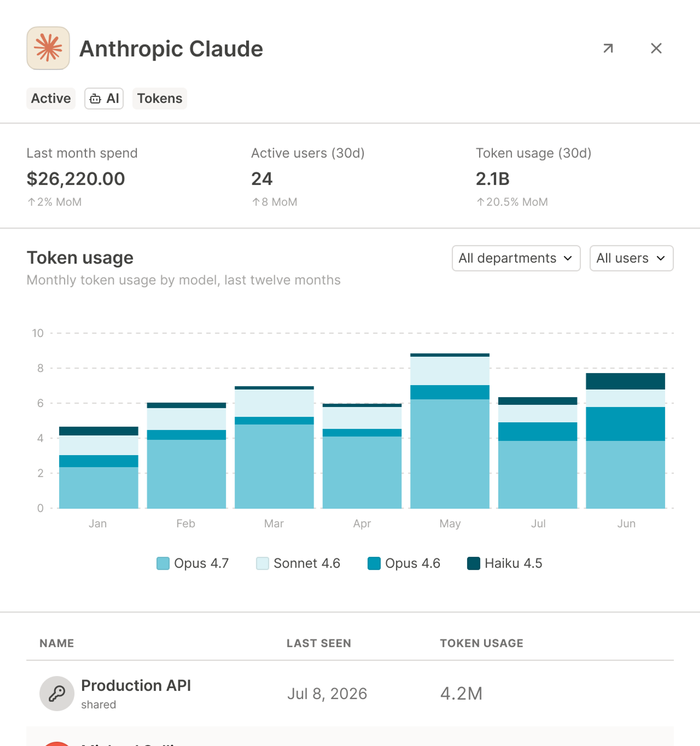
Task: Click the 'Jul' axis label
Action: pyautogui.click(x=538, y=523)
